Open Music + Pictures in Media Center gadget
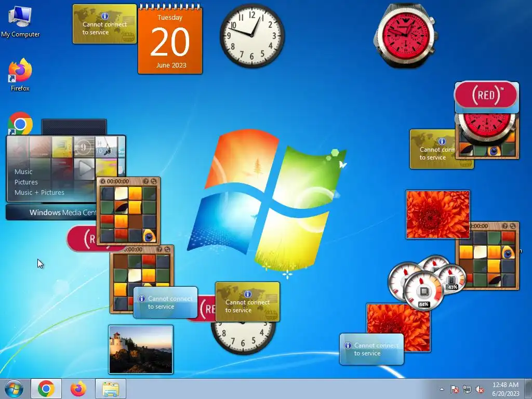Image resolution: width=532 pixels, height=399 pixels. 39,192
